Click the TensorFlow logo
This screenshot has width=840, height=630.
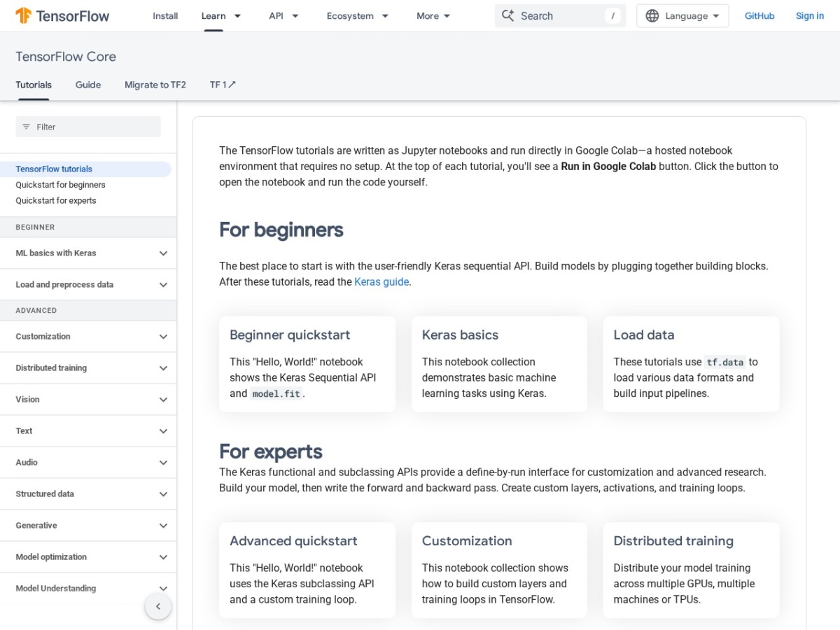(62, 15)
